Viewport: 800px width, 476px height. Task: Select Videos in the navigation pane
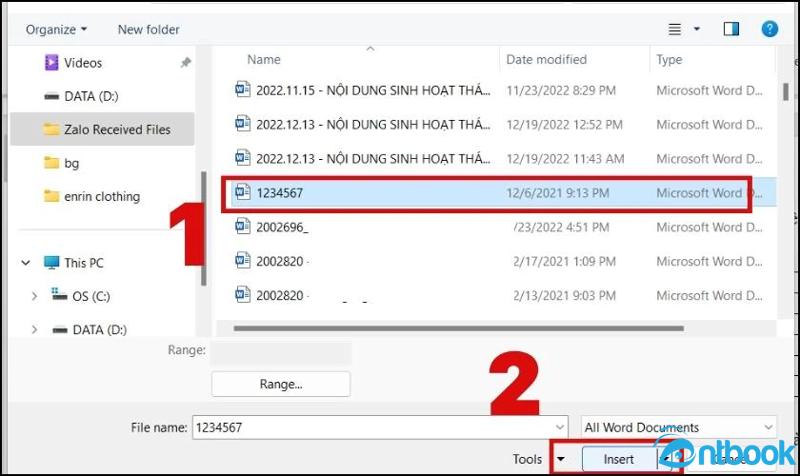click(83, 63)
